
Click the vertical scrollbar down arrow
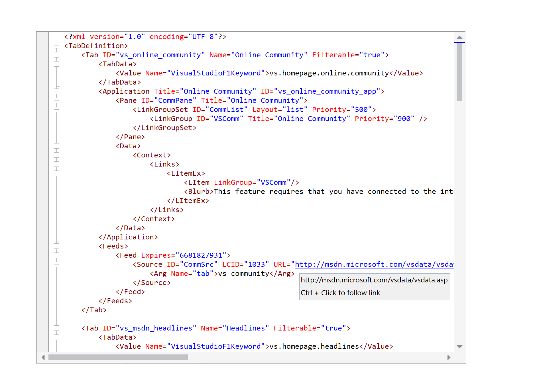click(459, 347)
